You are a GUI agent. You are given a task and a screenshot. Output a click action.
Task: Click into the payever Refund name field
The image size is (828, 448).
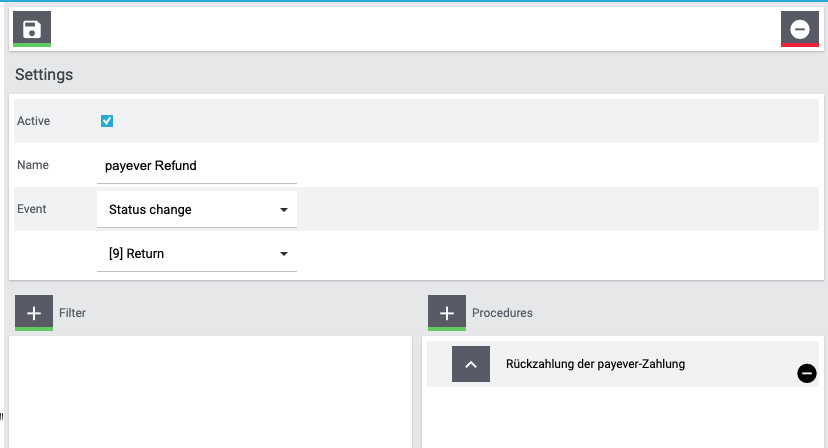[197, 166]
